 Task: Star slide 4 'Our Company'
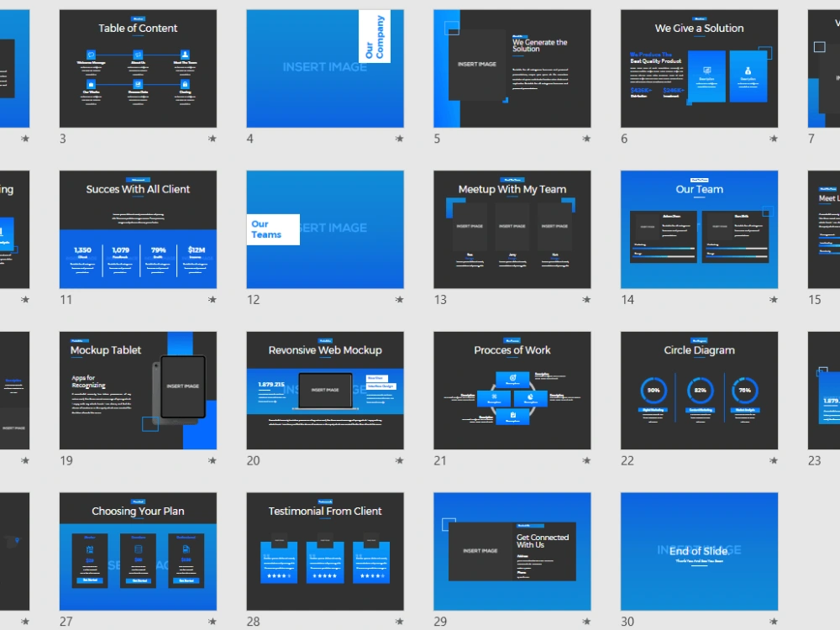tap(400, 138)
